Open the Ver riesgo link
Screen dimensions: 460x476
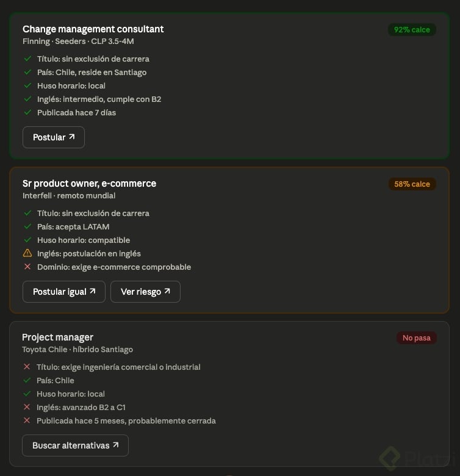145,292
